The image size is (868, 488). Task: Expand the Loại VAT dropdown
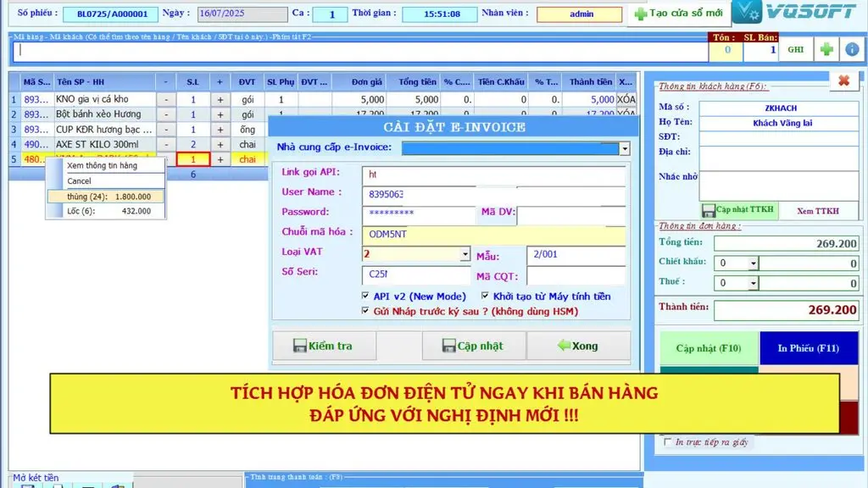pyautogui.click(x=465, y=254)
